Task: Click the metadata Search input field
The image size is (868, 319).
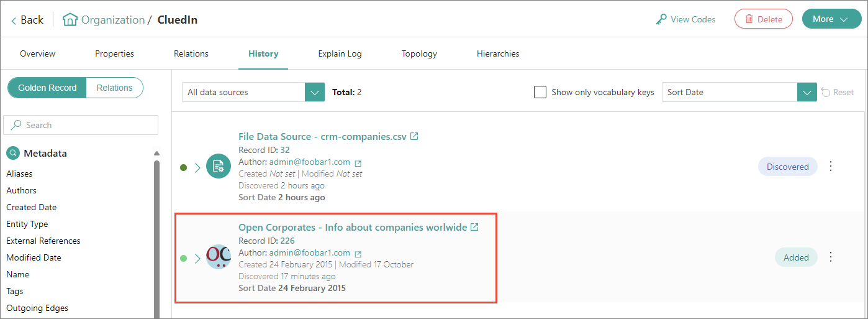Action: pyautogui.click(x=87, y=125)
